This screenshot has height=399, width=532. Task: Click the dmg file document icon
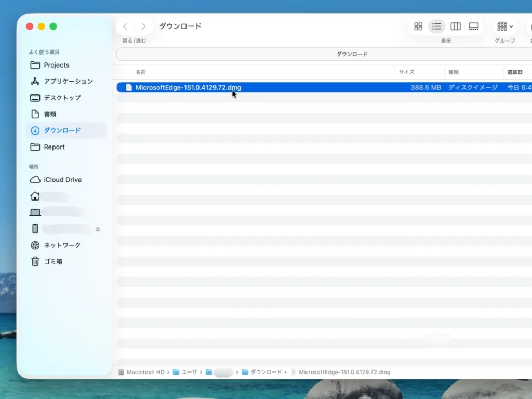(x=129, y=87)
